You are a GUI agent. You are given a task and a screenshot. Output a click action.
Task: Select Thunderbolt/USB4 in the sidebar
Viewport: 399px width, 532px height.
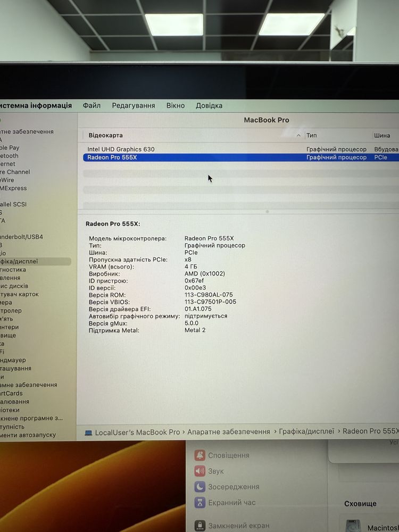pyautogui.click(x=21, y=237)
